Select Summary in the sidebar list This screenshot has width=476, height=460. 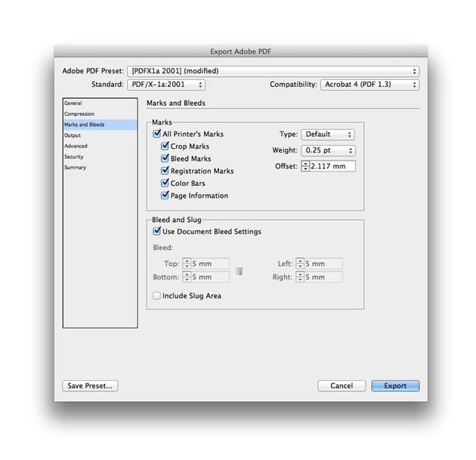tap(100, 168)
